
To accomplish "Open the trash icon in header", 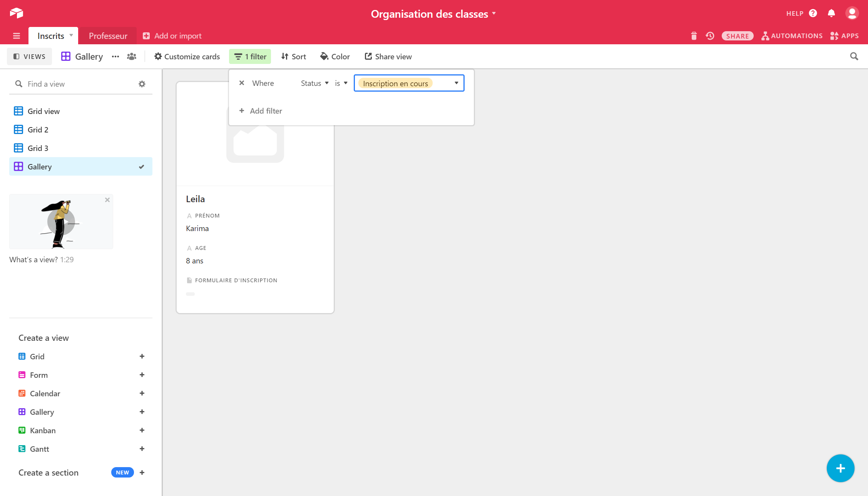I will 694,36.
